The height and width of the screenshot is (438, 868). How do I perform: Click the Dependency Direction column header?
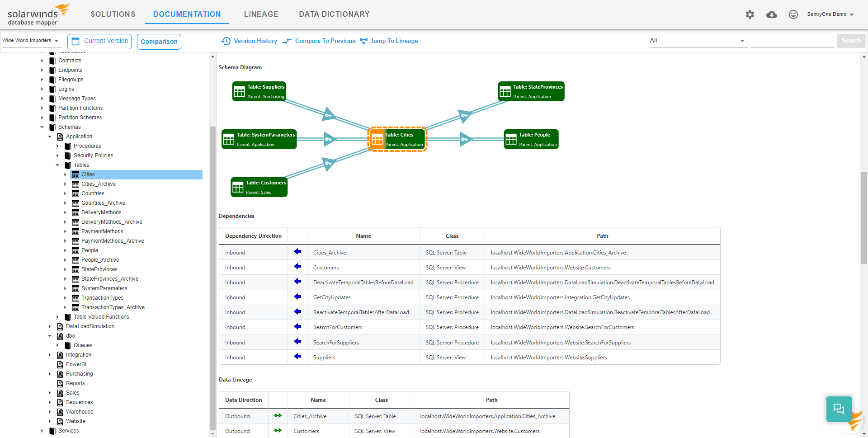pos(253,236)
